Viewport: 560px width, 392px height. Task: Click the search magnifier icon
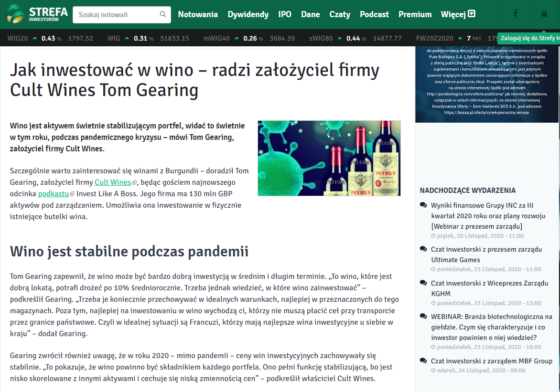(x=163, y=14)
